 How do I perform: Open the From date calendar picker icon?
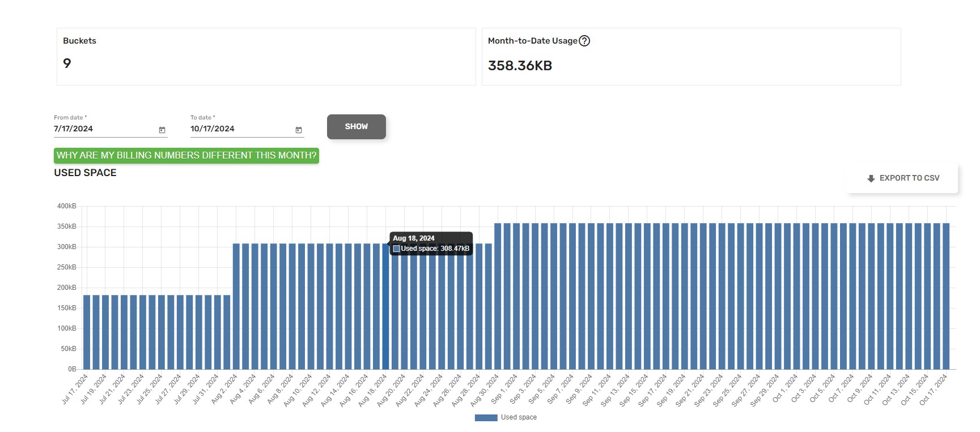pyautogui.click(x=162, y=130)
